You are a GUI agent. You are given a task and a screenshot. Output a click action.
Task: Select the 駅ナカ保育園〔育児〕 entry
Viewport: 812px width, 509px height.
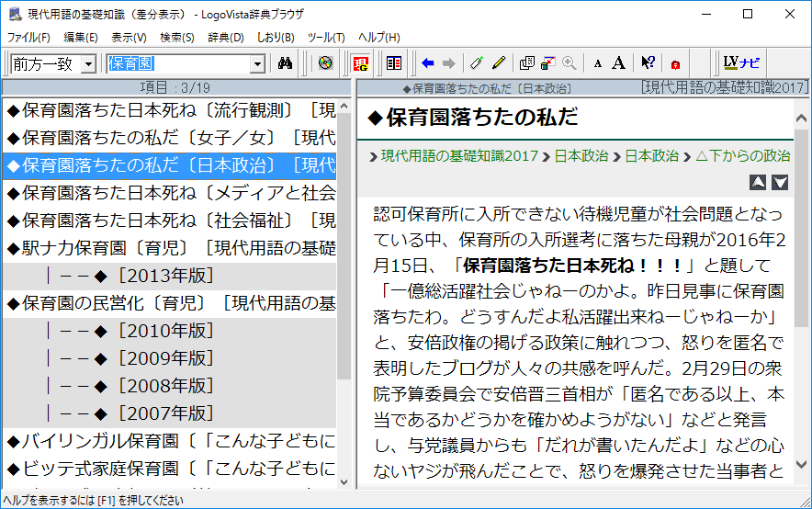[170, 248]
